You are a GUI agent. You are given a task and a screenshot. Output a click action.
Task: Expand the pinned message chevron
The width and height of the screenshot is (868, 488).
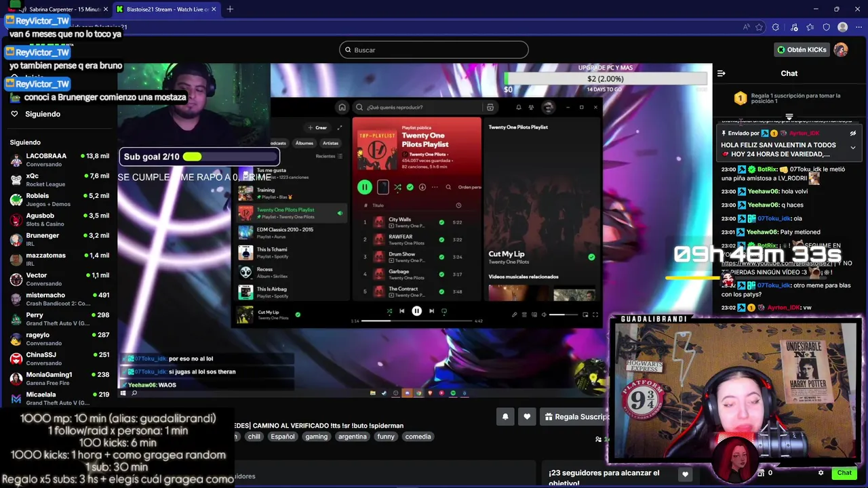click(853, 147)
